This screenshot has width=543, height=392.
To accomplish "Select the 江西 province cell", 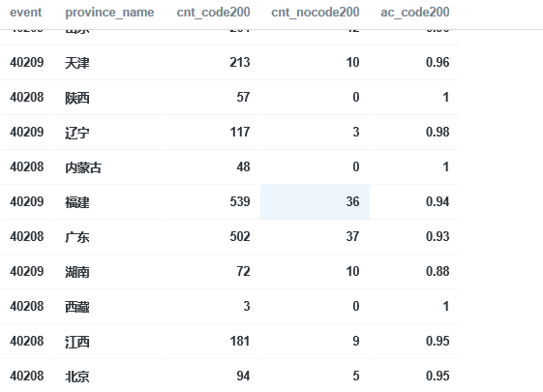I will click(110, 342).
